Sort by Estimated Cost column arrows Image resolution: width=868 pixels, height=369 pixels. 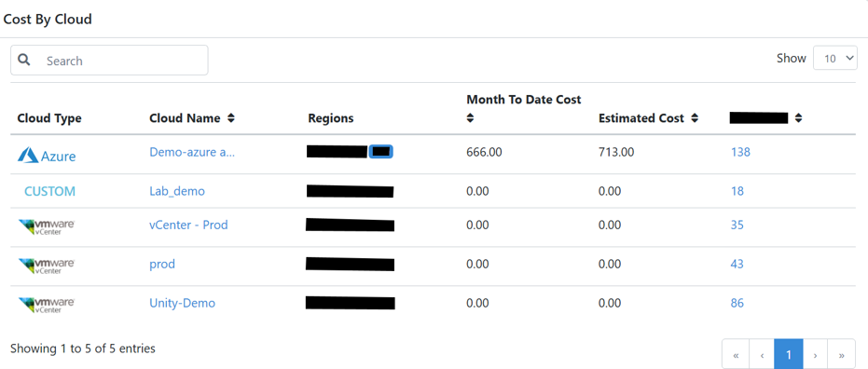point(695,118)
